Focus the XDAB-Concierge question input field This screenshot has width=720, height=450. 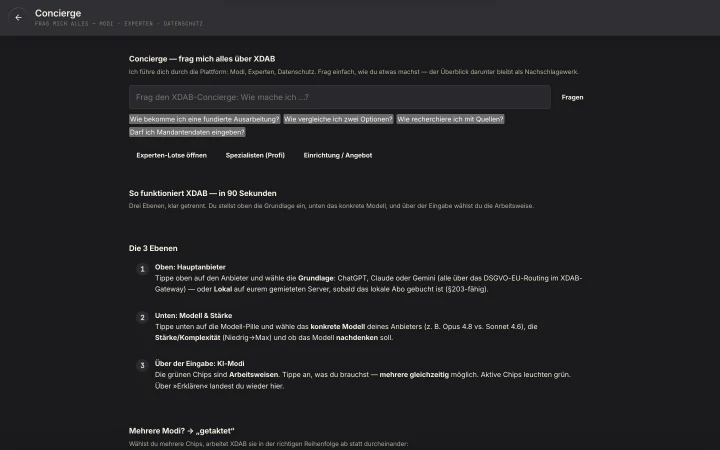click(340, 97)
